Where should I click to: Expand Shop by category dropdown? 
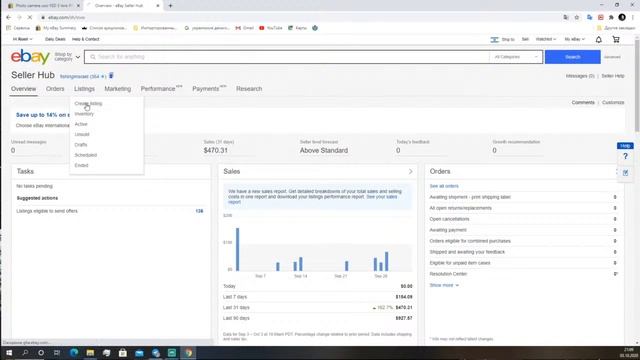(67, 57)
